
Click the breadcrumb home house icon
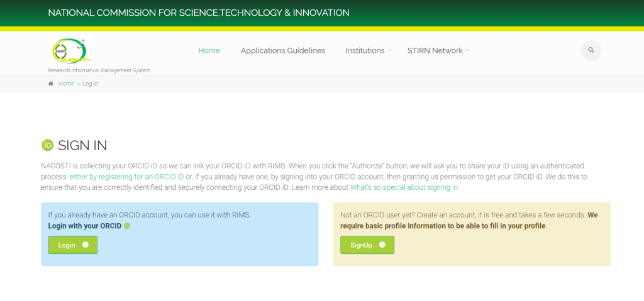click(51, 84)
